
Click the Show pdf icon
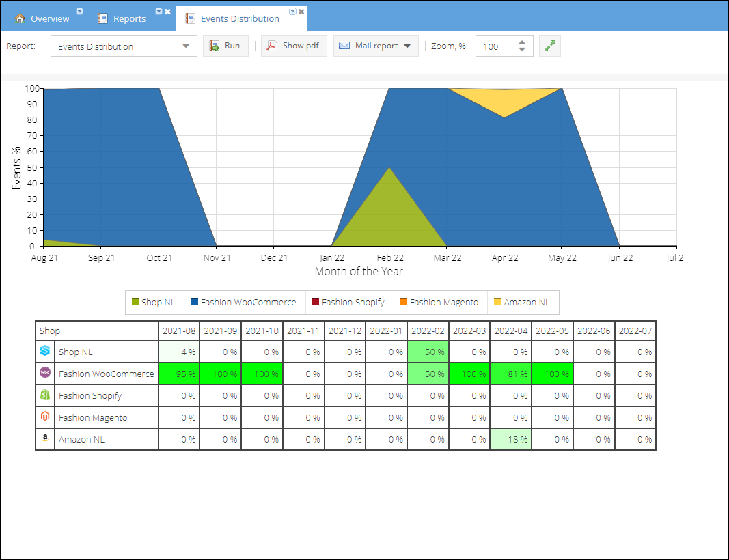(x=271, y=46)
